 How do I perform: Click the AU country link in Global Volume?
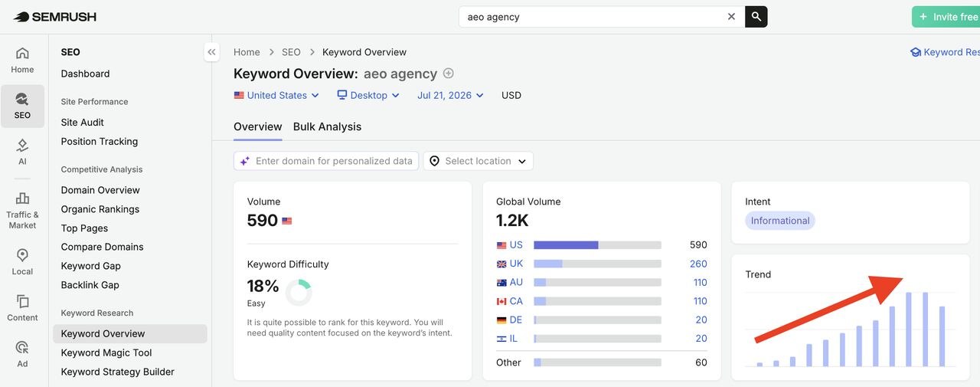516,282
